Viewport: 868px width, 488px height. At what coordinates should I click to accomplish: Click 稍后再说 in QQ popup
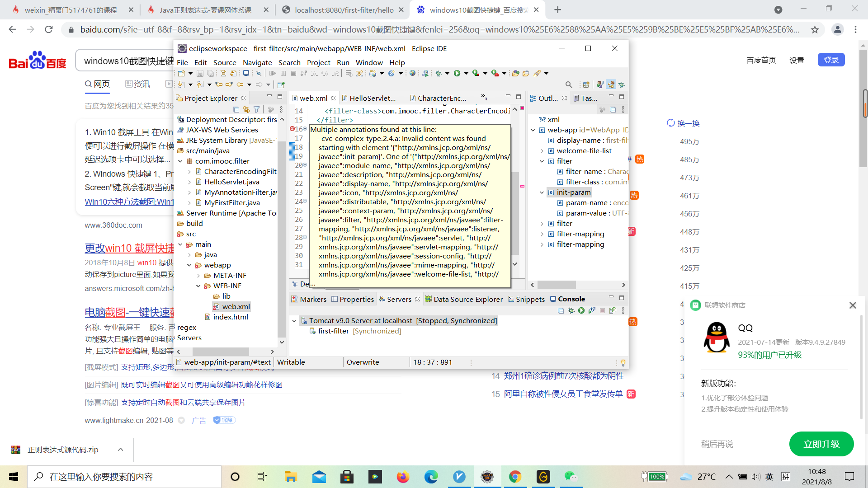717,444
